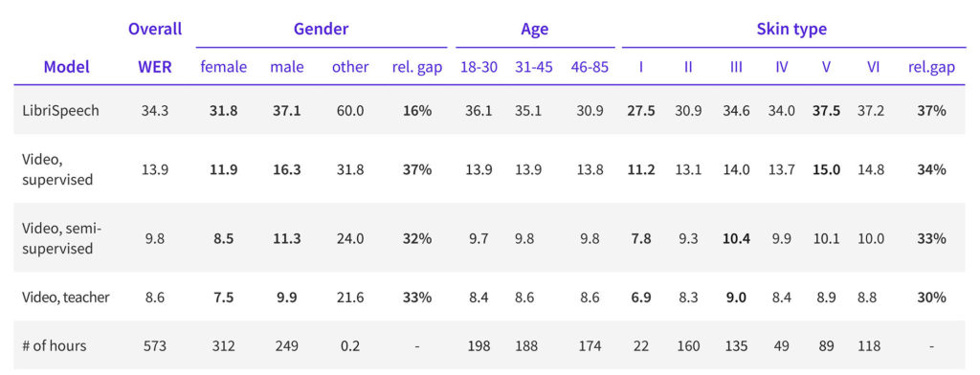
Task: Select the Video, supervised row label
Action: click(57, 169)
